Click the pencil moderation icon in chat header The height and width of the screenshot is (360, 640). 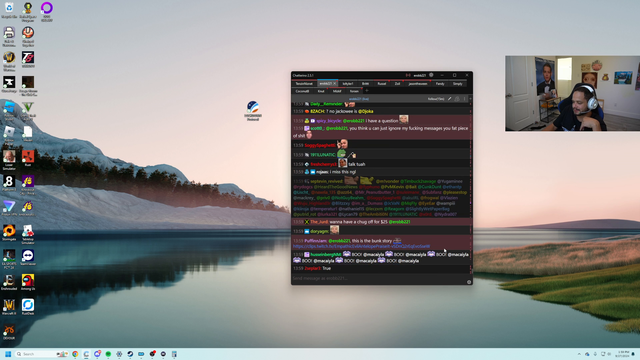click(x=450, y=99)
